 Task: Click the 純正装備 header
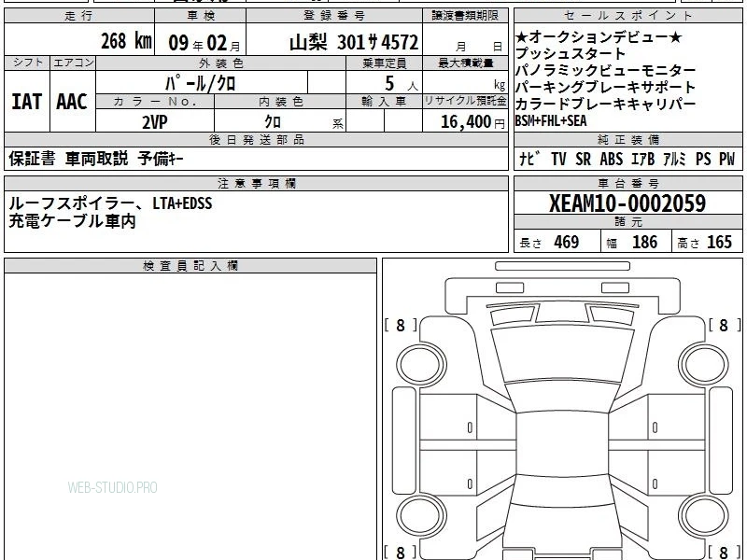coord(628,139)
